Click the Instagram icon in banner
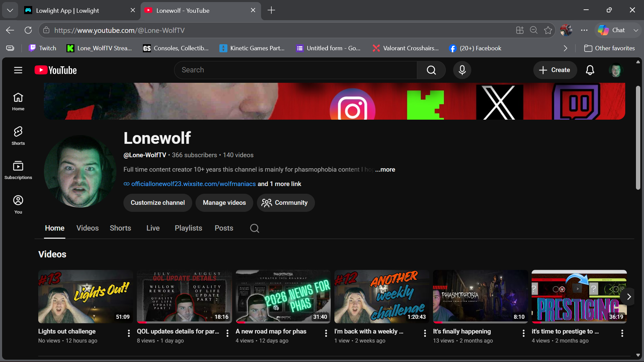Image resolution: width=644 pixels, height=362 pixels. pyautogui.click(x=352, y=104)
